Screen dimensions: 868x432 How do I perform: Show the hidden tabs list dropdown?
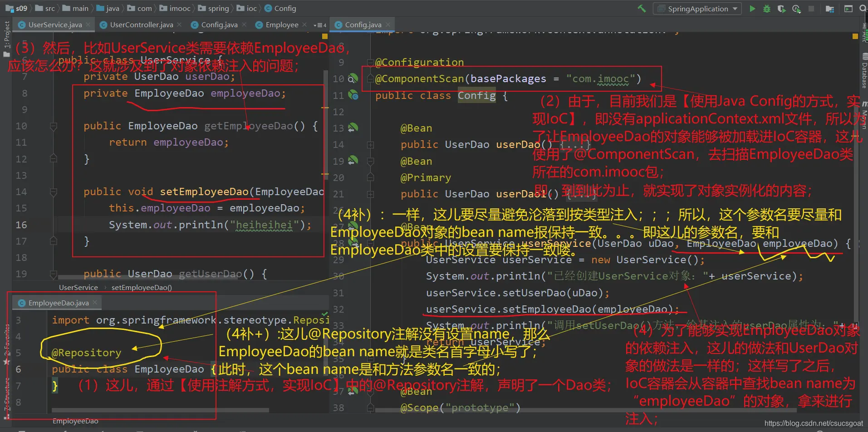pos(319,25)
